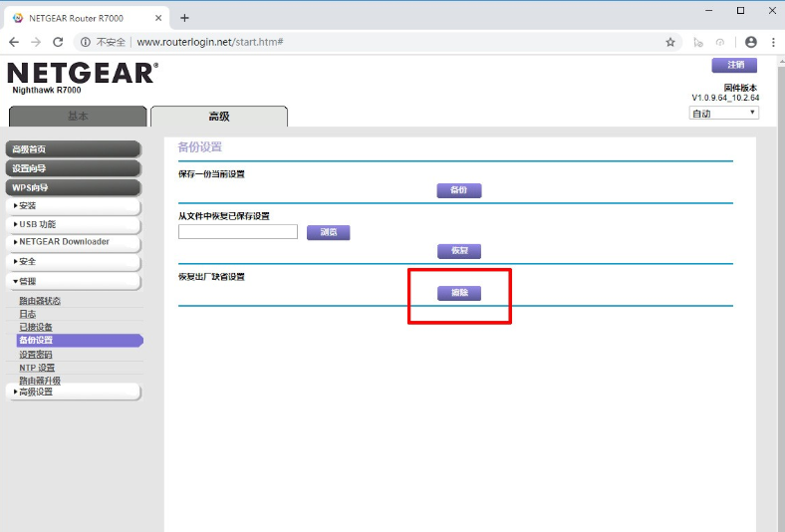Click the 备份 backup button
Screen dimensions: 785x532
459,190
